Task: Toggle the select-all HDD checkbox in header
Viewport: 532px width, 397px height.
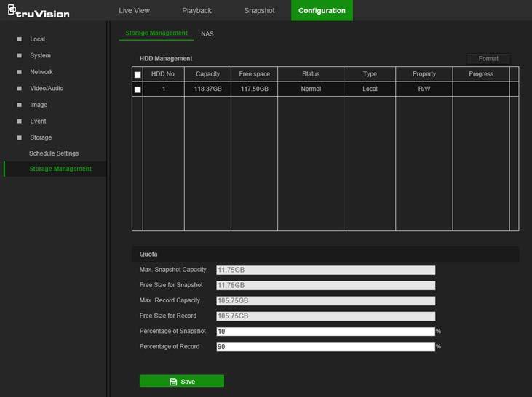Action: coord(138,75)
